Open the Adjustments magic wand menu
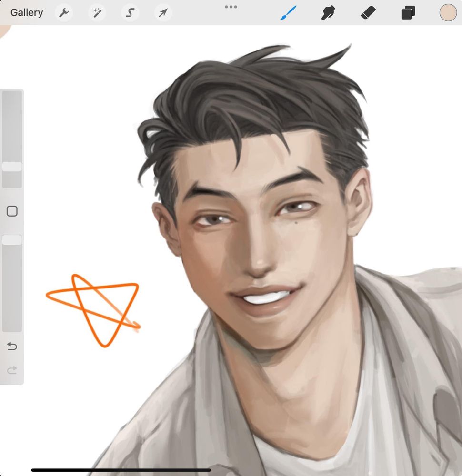The width and height of the screenshot is (462, 476). click(97, 13)
